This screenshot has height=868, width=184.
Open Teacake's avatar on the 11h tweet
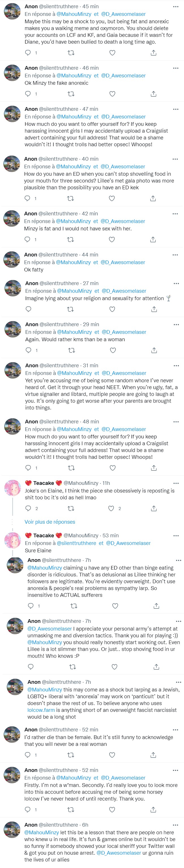(x=12, y=488)
